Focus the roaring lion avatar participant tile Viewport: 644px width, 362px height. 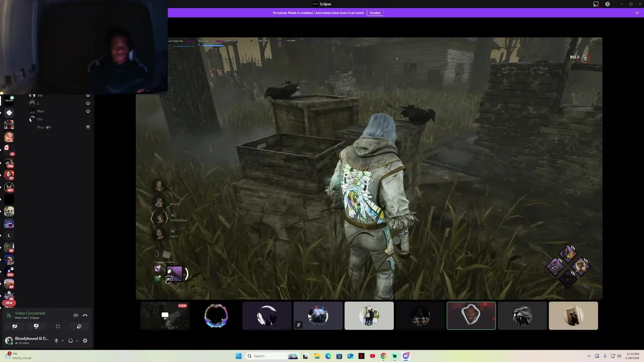(522, 316)
